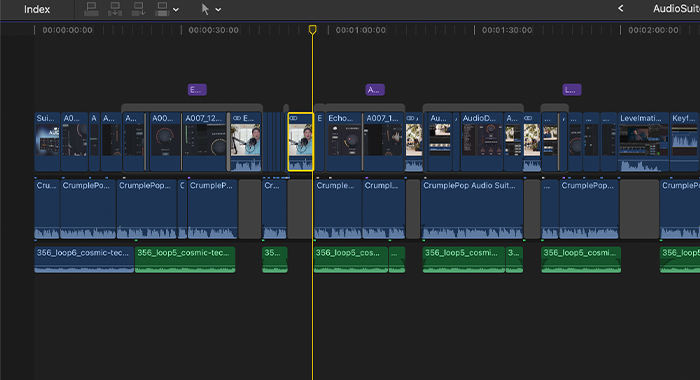Open the timeline Index panel

pos(37,9)
